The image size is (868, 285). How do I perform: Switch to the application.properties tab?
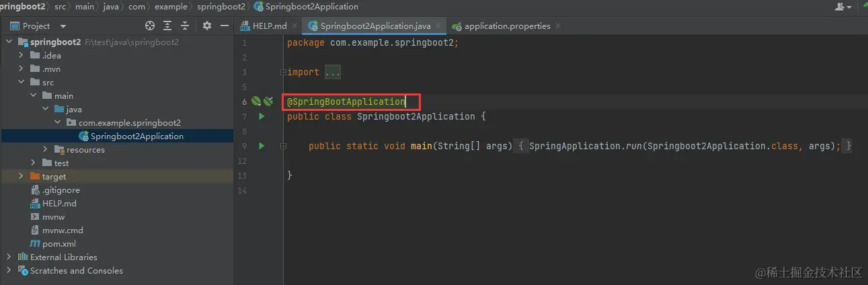point(507,26)
